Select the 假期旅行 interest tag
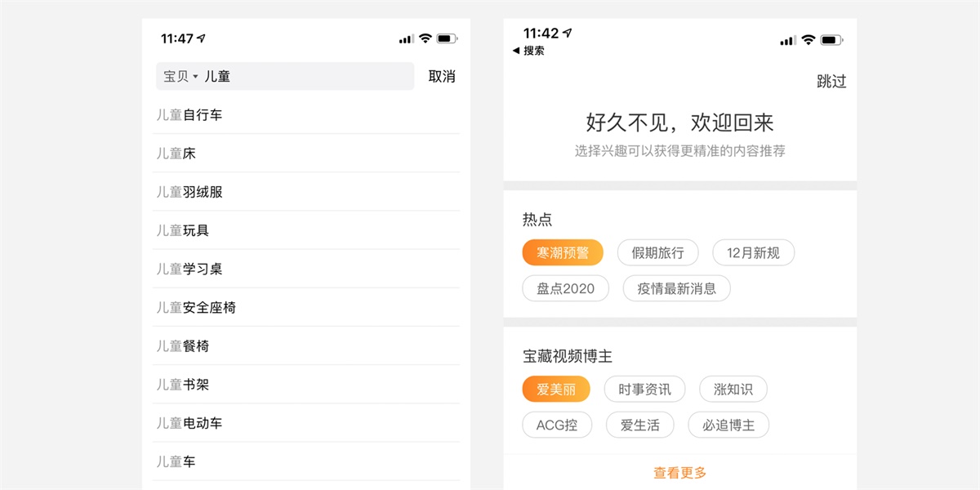Image resolution: width=980 pixels, height=490 pixels. click(658, 252)
